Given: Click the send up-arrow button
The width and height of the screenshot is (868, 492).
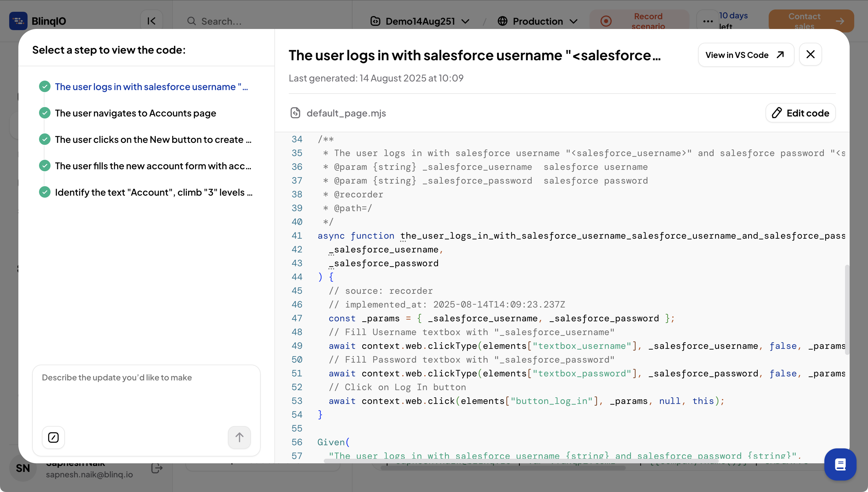Looking at the screenshot, I should point(239,437).
